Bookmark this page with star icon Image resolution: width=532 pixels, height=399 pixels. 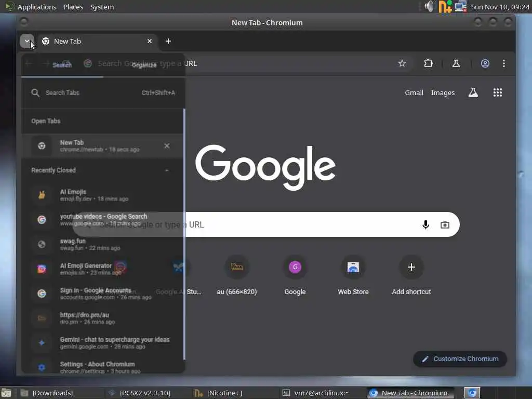(402, 63)
